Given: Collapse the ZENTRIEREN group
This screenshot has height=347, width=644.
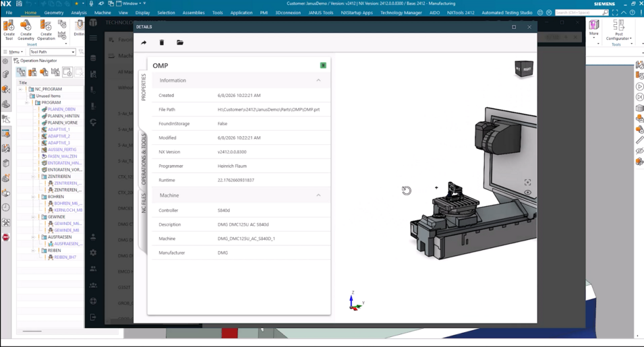Looking at the screenshot, I should coord(34,177).
